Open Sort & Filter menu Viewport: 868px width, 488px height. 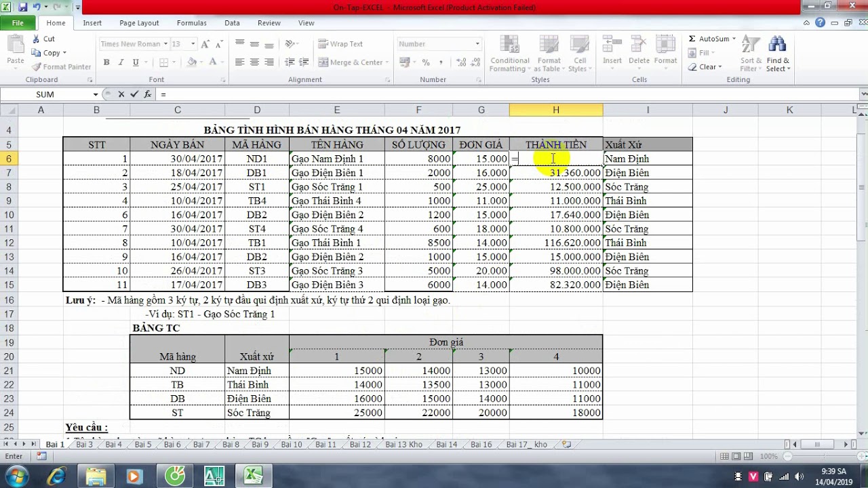[751, 54]
